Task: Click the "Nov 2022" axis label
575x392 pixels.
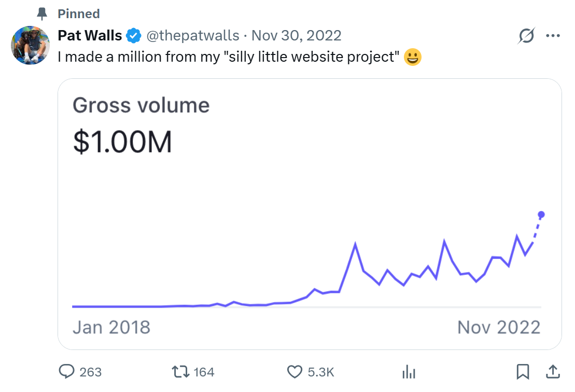Action: click(x=499, y=327)
